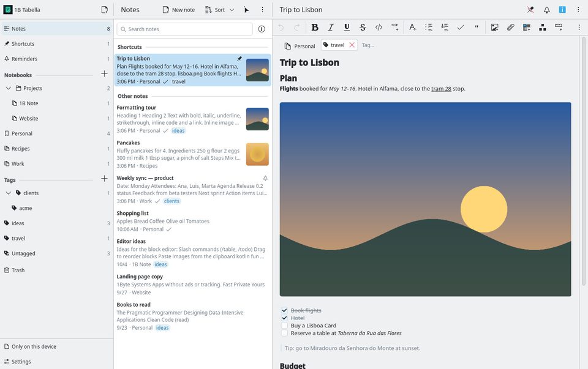Insert inline code formatting
Viewport: 588px width, 369px height.
point(379,28)
